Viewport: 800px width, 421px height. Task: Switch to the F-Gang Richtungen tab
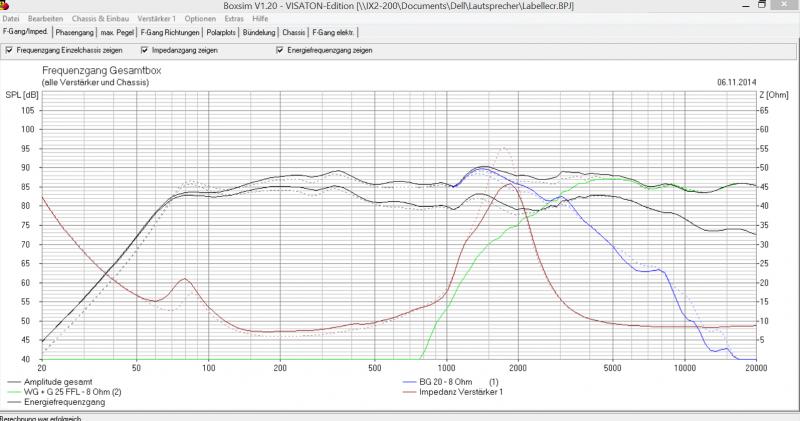(x=170, y=32)
